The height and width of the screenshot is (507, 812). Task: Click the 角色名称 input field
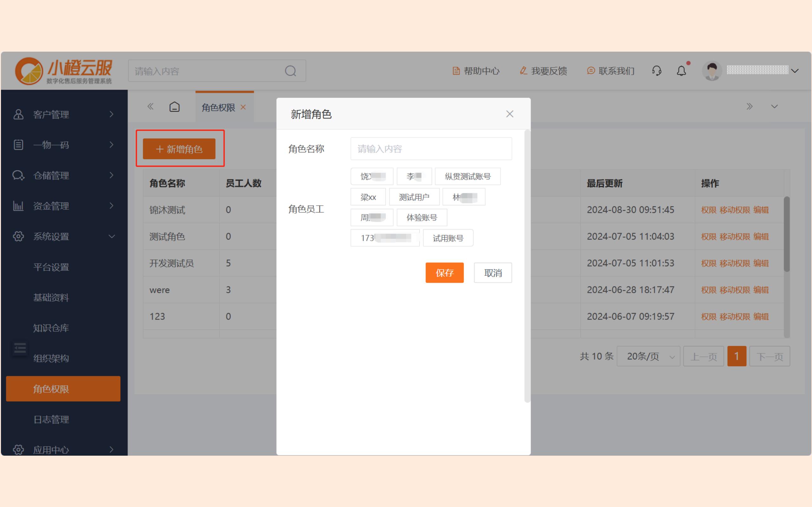431,149
